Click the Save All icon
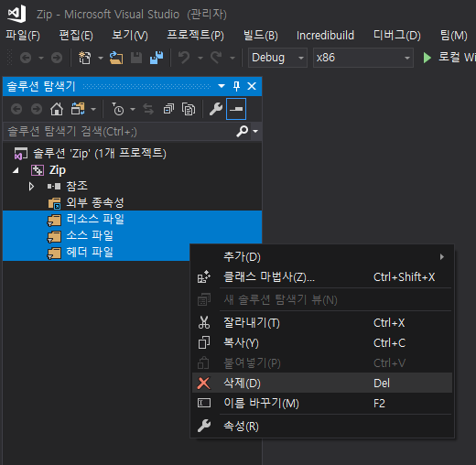This screenshot has width=476, height=465. coord(157,58)
